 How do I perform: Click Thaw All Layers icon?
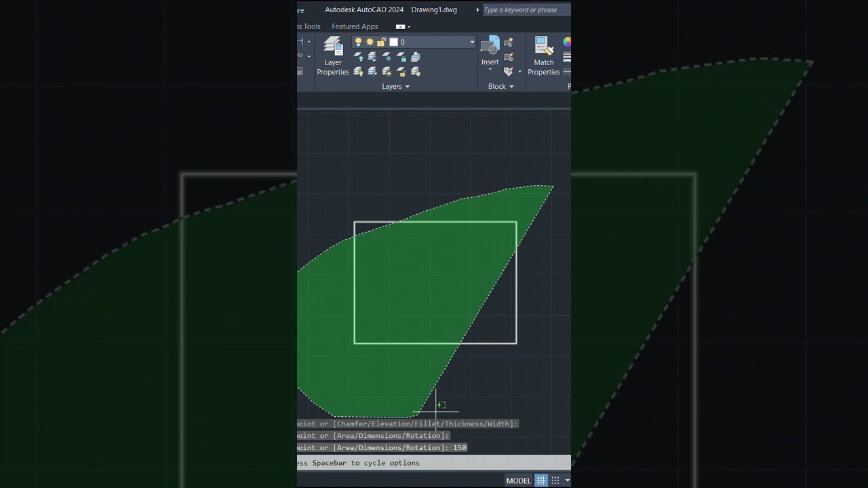[387, 72]
